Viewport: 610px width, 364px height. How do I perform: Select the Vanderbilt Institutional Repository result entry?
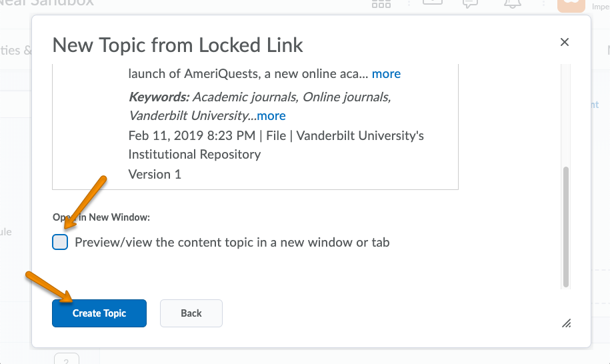click(276, 145)
